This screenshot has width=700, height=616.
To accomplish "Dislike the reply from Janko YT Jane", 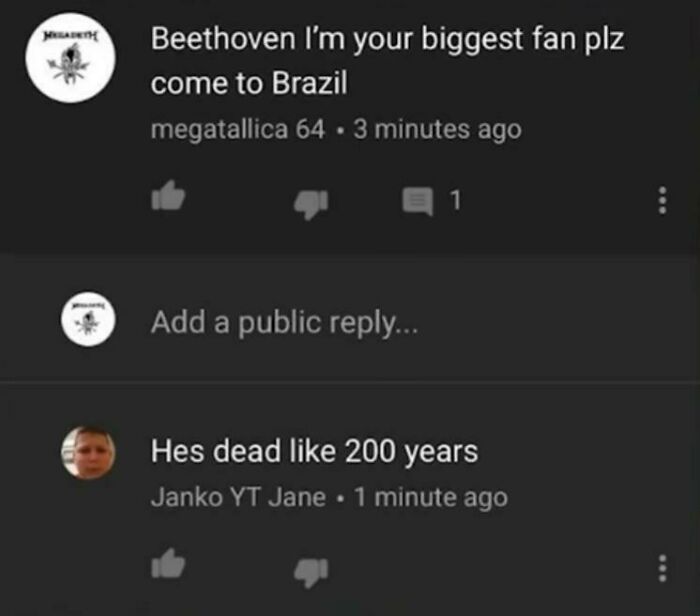I will 311,572.
